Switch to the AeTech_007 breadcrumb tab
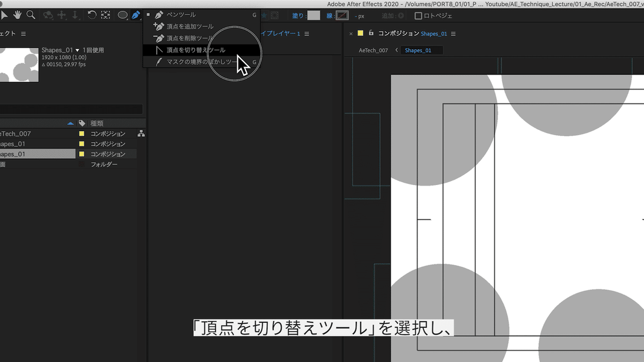This screenshot has height=362, width=644. click(374, 50)
